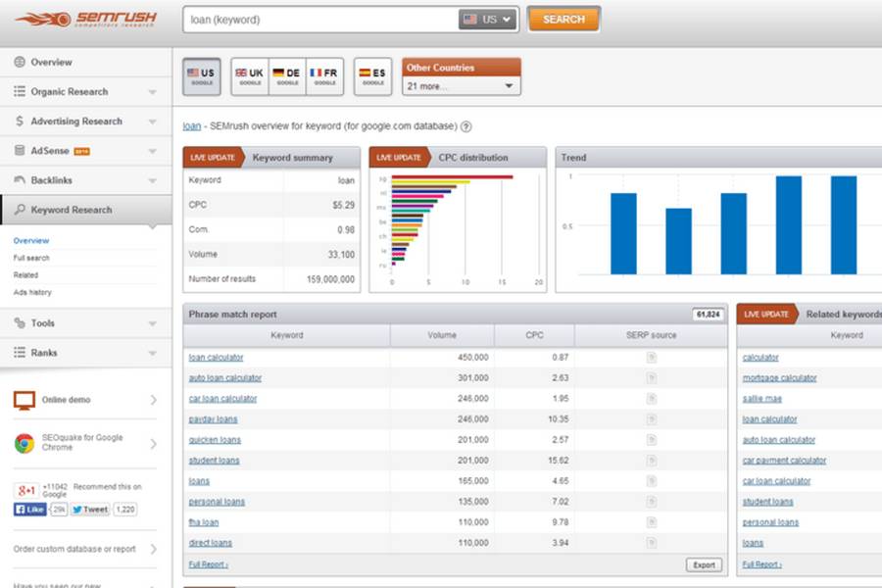
Task: Open Ads history submenu item
Action: (32, 293)
